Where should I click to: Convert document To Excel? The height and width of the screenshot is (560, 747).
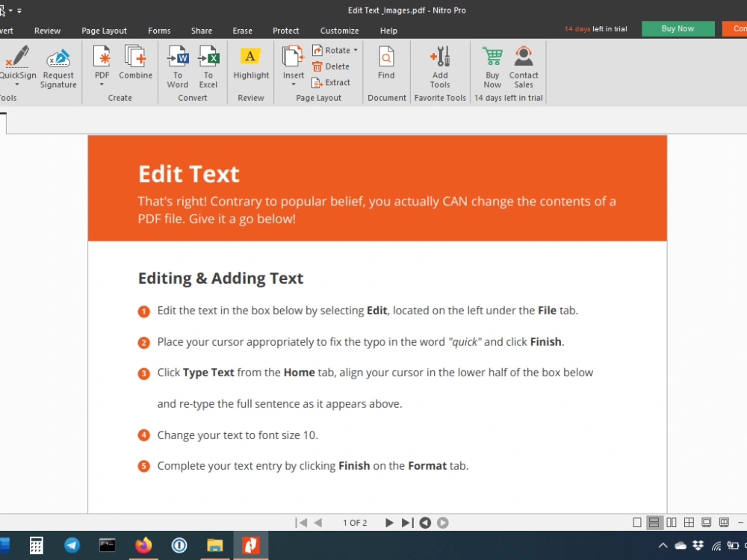(x=208, y=66)
